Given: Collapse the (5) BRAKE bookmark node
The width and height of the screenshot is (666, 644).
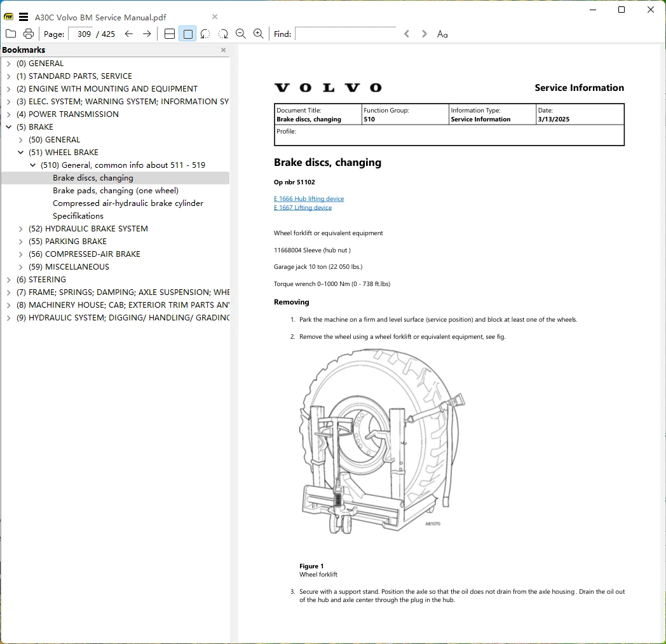Looking at the screenshot, I should [8, 127].
